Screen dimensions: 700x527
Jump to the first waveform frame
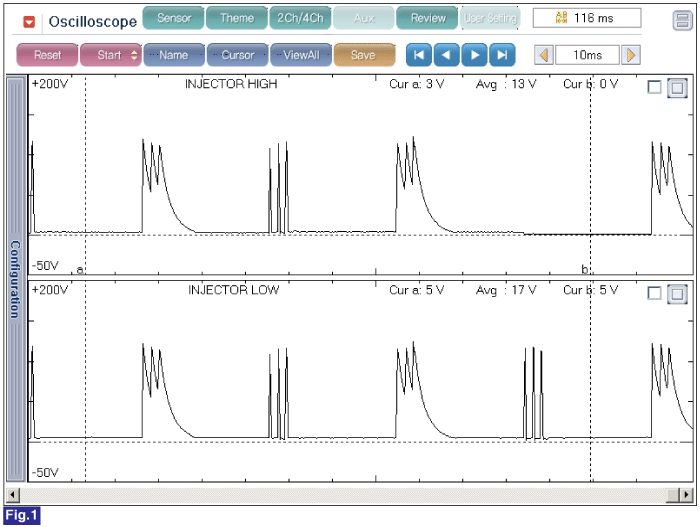click(x=419, y=55)
